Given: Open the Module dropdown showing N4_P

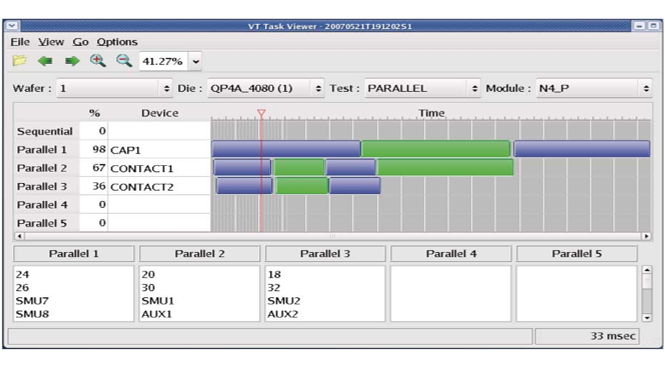Looking at the screenshot, I should (594, 88).
